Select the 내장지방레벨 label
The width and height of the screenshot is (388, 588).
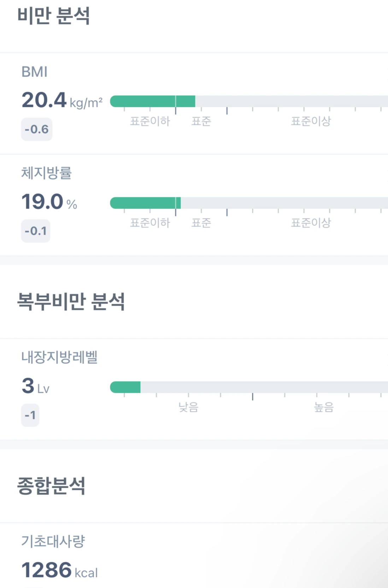click(x=59, y=357)
